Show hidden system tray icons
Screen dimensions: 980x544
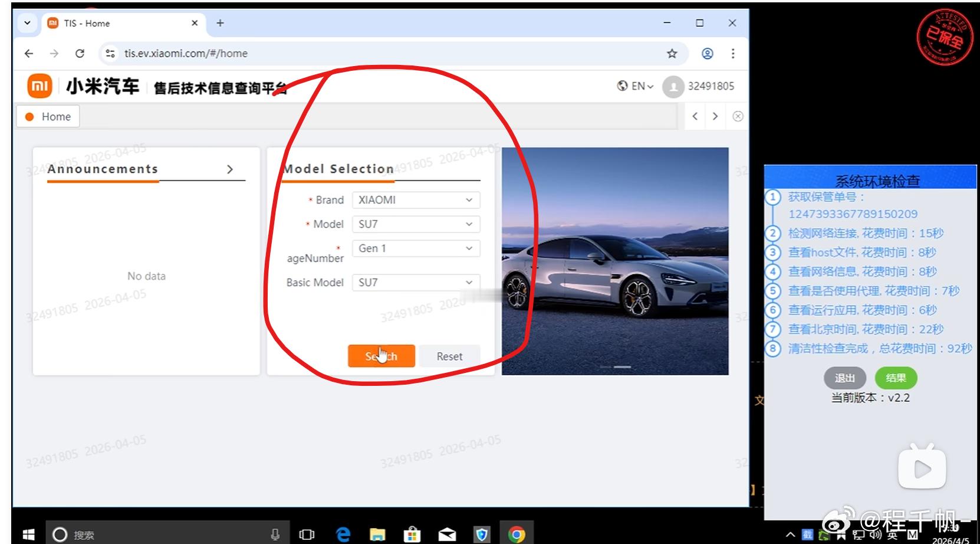(790, 535)
